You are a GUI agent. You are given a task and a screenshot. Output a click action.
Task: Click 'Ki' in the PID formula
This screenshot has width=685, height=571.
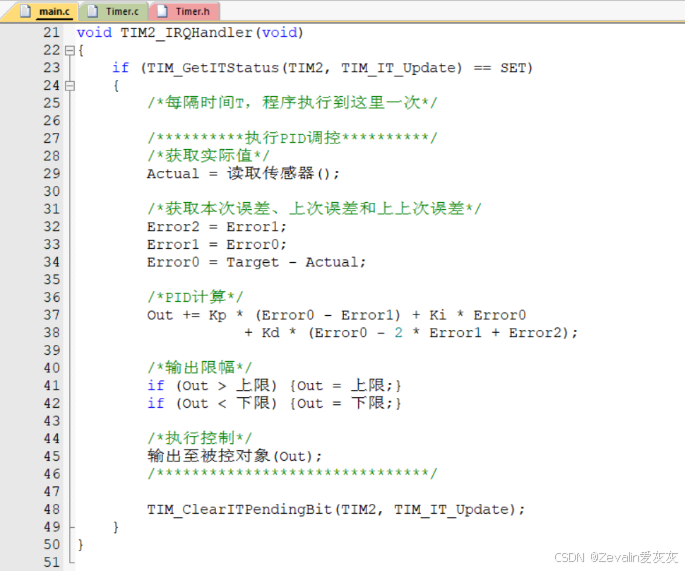tap(438, 315)
